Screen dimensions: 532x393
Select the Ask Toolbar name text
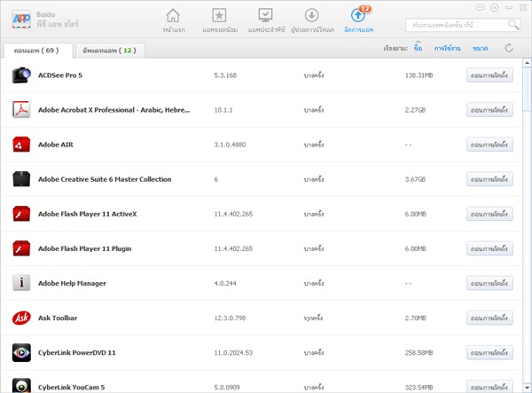tap(58, 318)
